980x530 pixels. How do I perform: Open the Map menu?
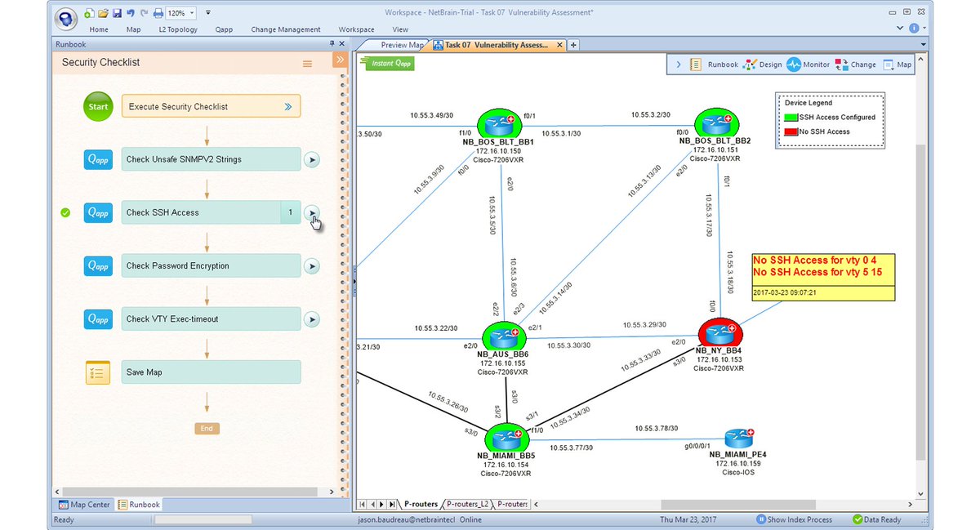point(133,29)
